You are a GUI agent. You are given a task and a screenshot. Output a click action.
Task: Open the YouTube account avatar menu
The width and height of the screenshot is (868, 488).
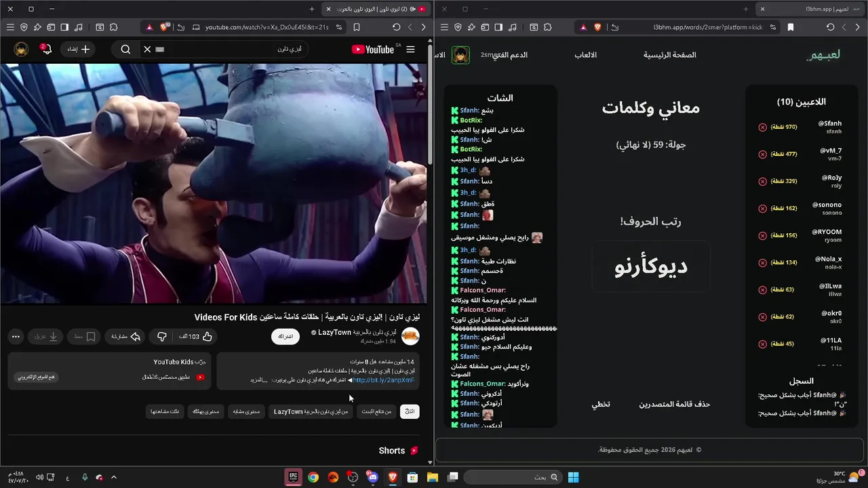(21, 49)
